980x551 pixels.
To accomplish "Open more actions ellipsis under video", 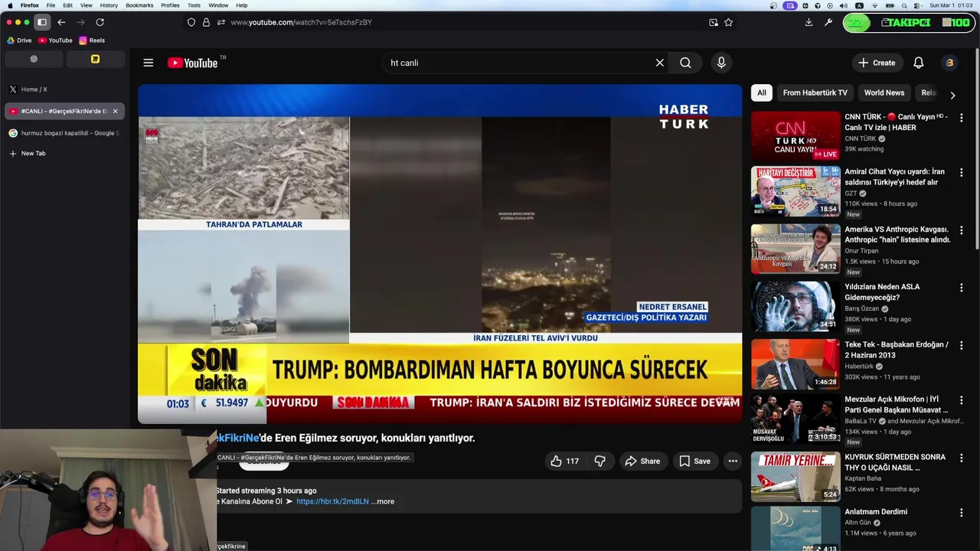I will coord(733,461).
